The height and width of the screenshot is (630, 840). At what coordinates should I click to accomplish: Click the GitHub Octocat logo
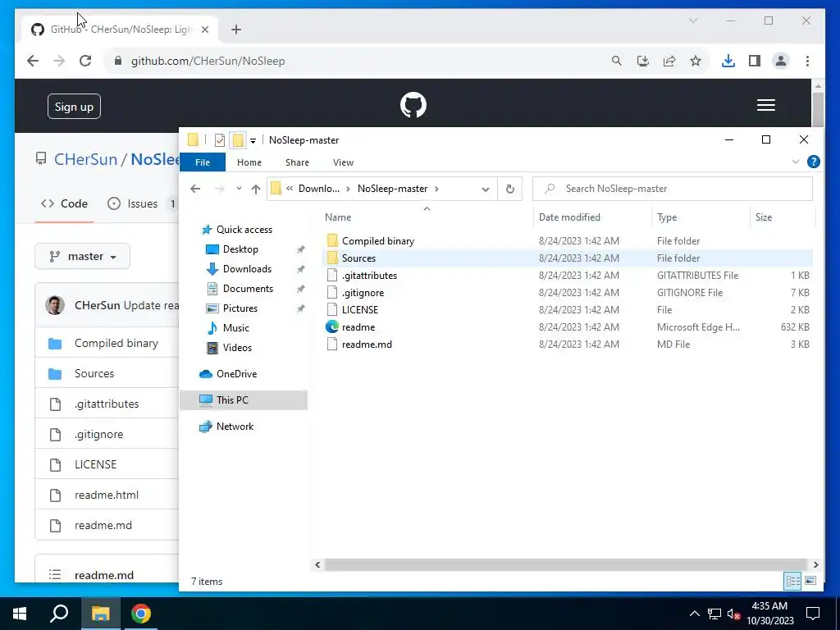coord(413,105)
